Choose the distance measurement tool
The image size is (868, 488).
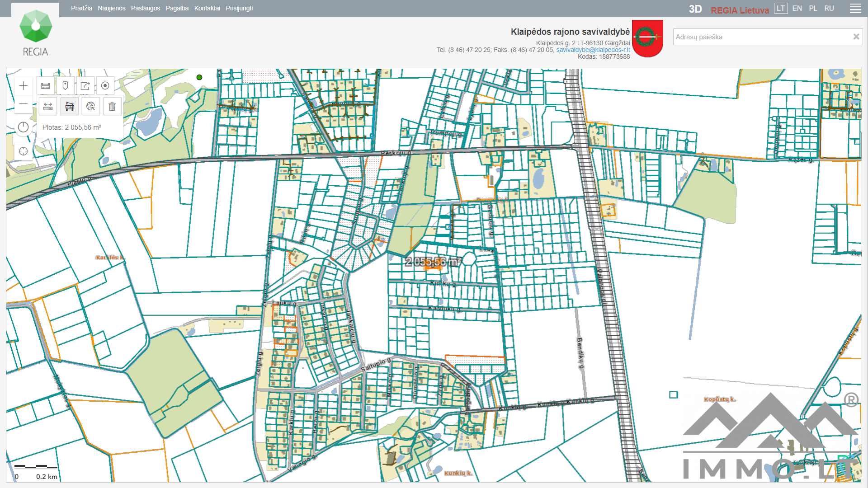tap(48, 107)
